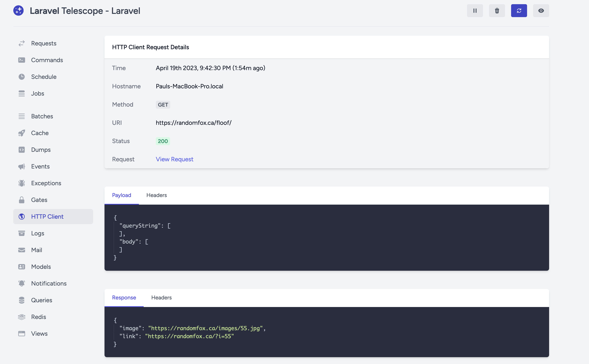
Task: Open the Commands section
Action: [x=53, y=60]
